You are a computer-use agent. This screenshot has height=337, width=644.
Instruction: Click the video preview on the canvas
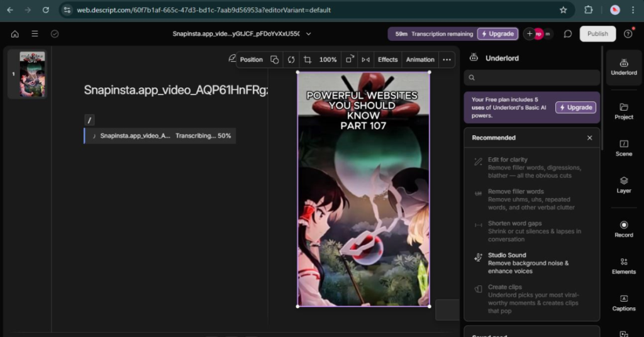[x=364, y=189]
